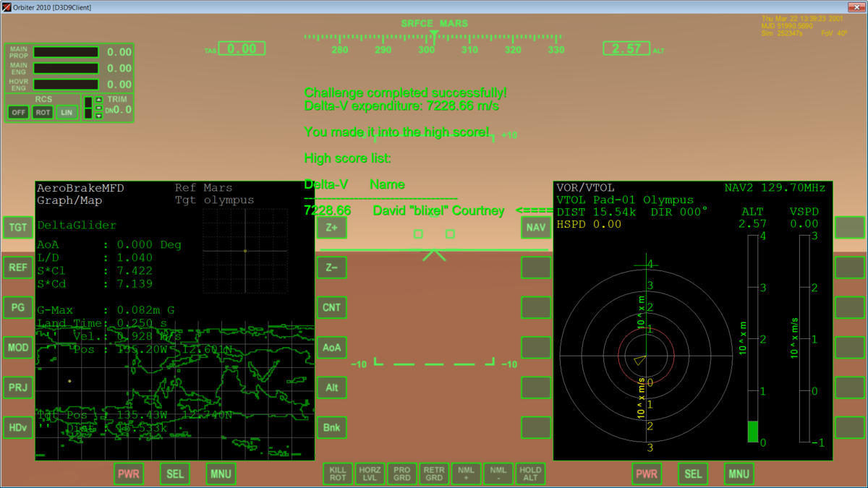Click the hover engine throttle bar
This screenshot has width=868, height=488.
(66, 85)
